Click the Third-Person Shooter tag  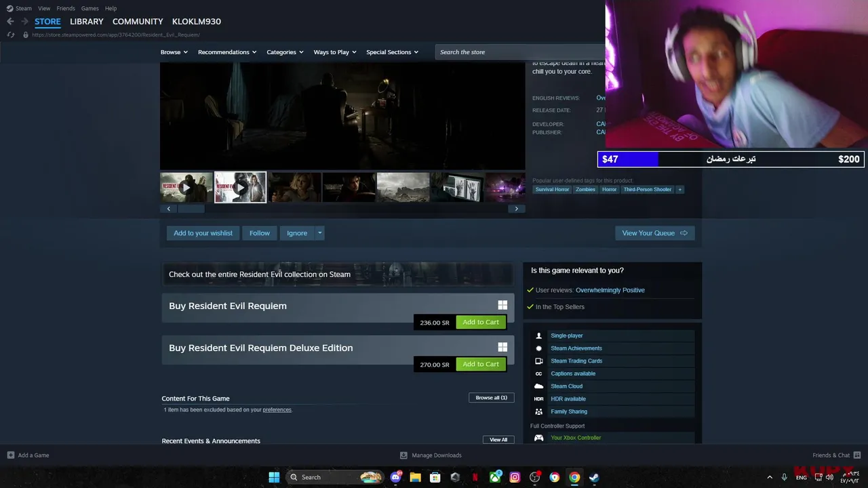(x=648, y=190)
